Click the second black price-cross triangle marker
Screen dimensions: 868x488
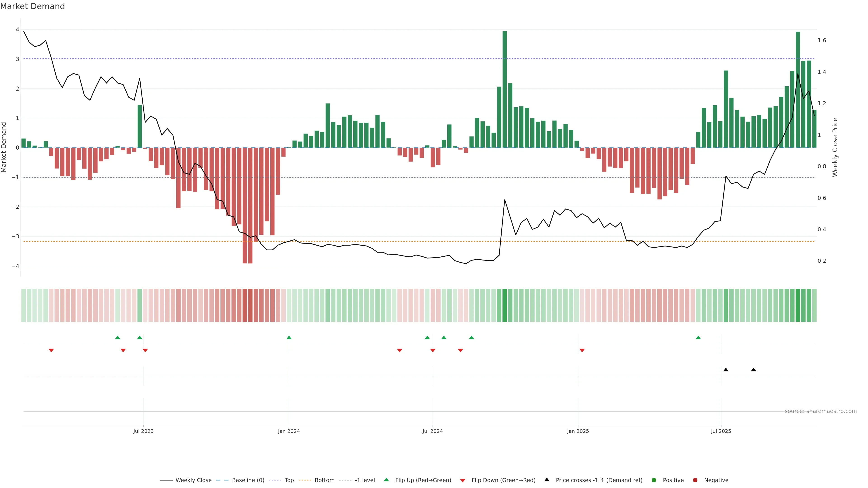pos(753,370)
